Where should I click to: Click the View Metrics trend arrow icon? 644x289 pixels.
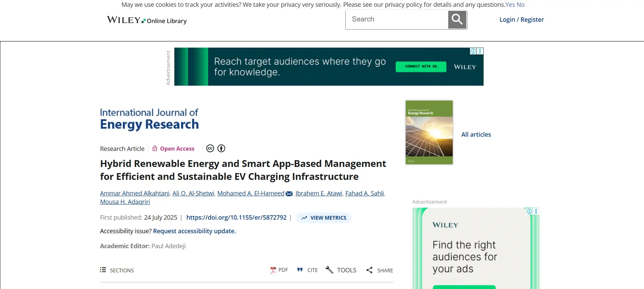click(x=304, y=218)
